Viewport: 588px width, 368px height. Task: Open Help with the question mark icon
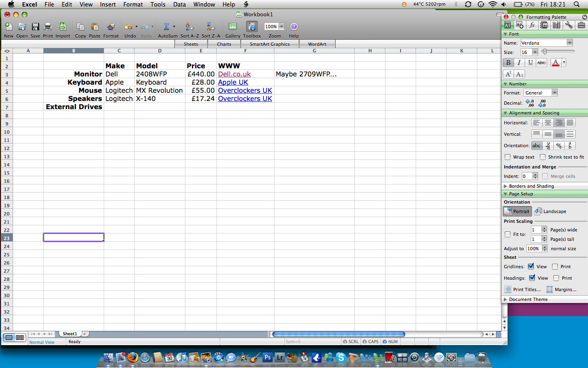click(294, 27)
